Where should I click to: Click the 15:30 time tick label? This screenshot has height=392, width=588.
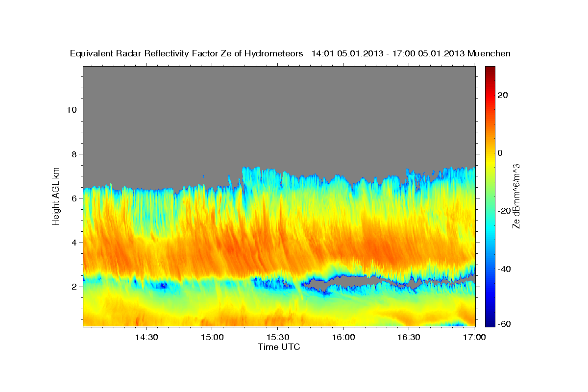pyautogui.click(x=277, y=337)
